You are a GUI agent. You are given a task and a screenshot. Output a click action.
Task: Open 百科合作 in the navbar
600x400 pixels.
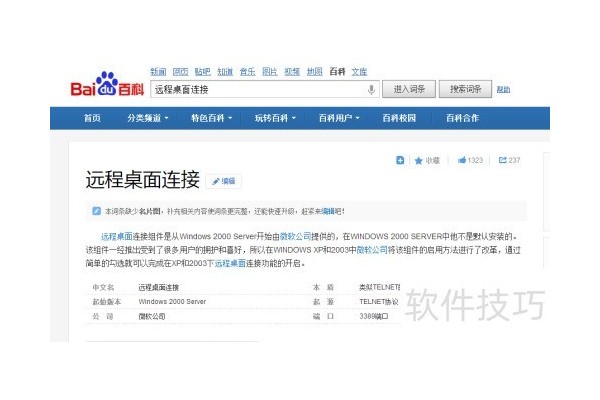[462, 118]
